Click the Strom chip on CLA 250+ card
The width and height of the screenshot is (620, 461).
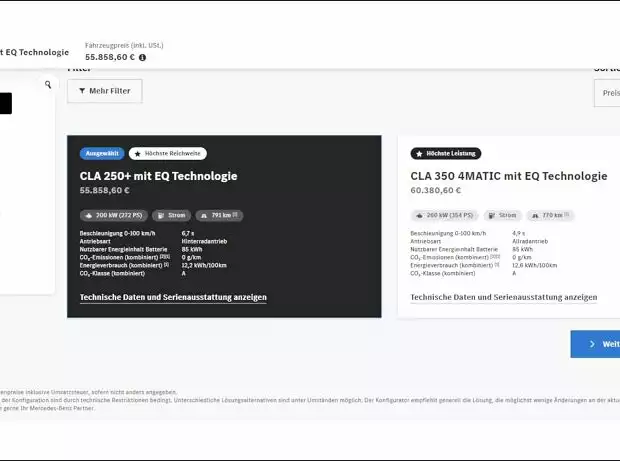tap(172, 215)
